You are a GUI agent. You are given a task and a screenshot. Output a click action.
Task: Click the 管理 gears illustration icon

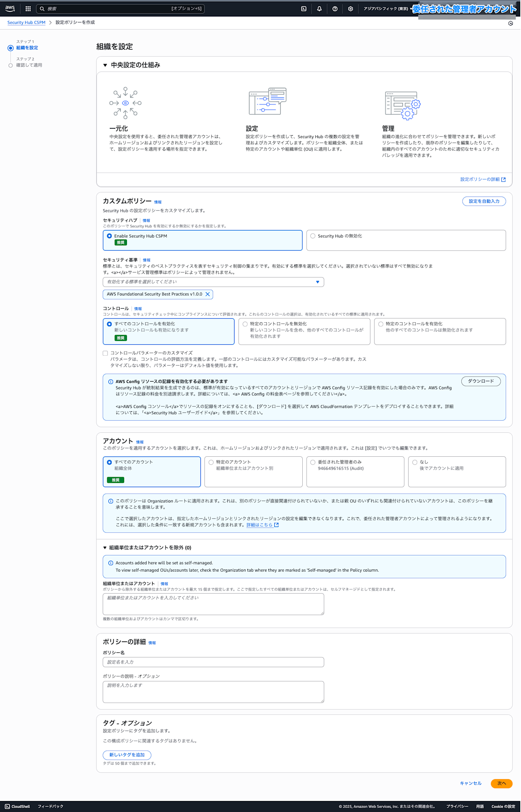[403, 106]
